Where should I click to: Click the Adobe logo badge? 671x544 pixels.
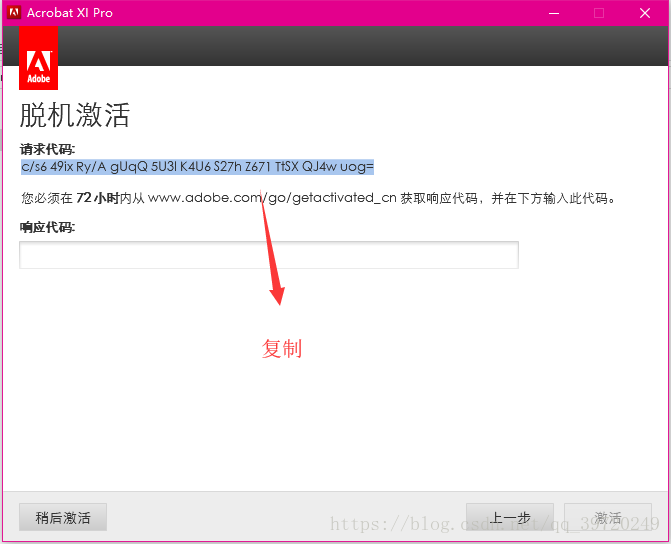39,58
